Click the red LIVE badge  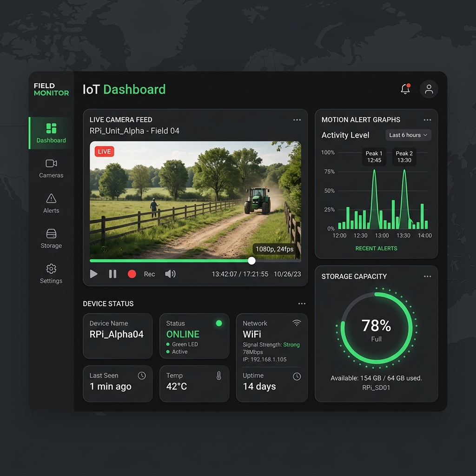tap(104, 152)
